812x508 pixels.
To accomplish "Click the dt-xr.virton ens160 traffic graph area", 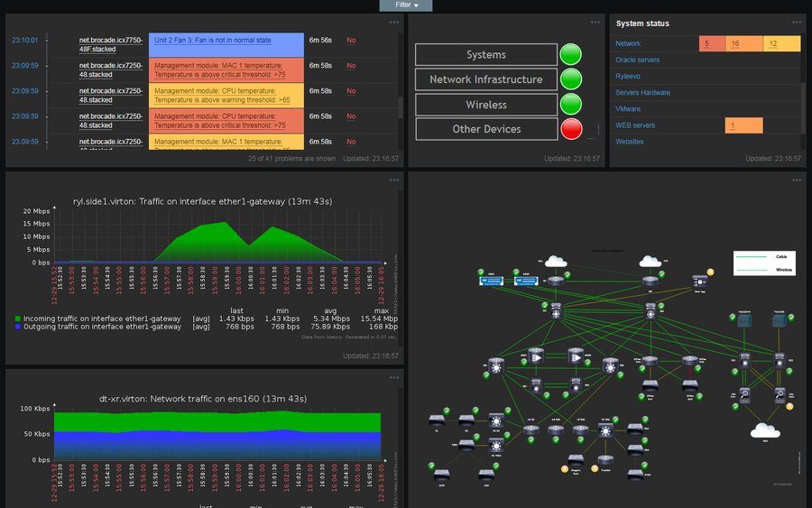I will point(217,434).
